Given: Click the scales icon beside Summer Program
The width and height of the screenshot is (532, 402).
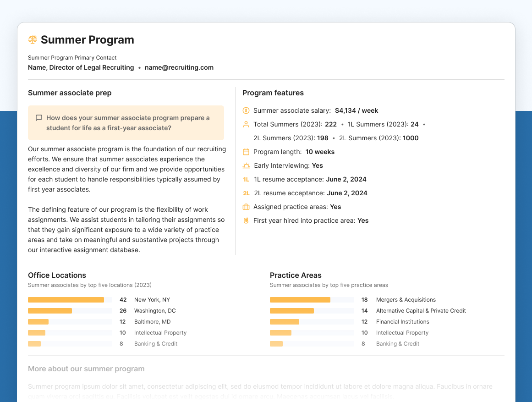Looking at the screenshot, I should 33,40.
